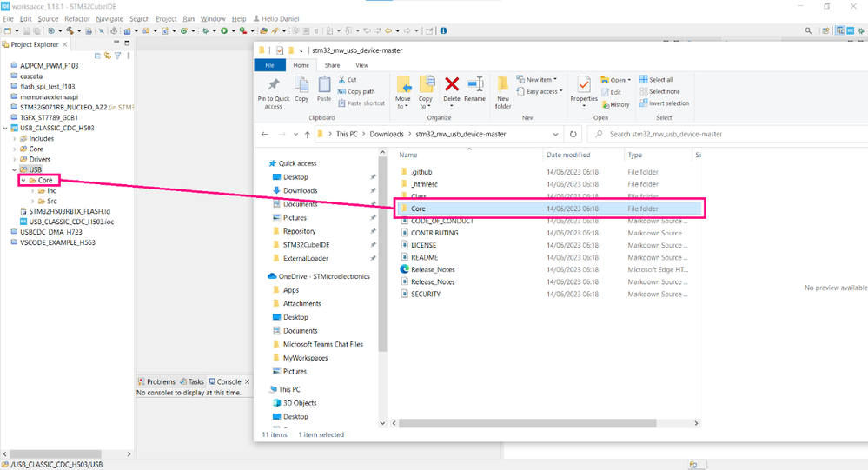868x470 pixels.
Task: Click History in the Explorer ribbon Open group
Action: [x=615, y=104]
